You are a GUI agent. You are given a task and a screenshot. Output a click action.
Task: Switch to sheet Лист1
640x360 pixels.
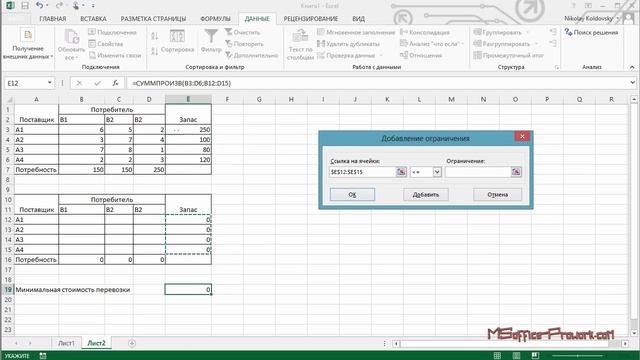(x=66, y=343)
